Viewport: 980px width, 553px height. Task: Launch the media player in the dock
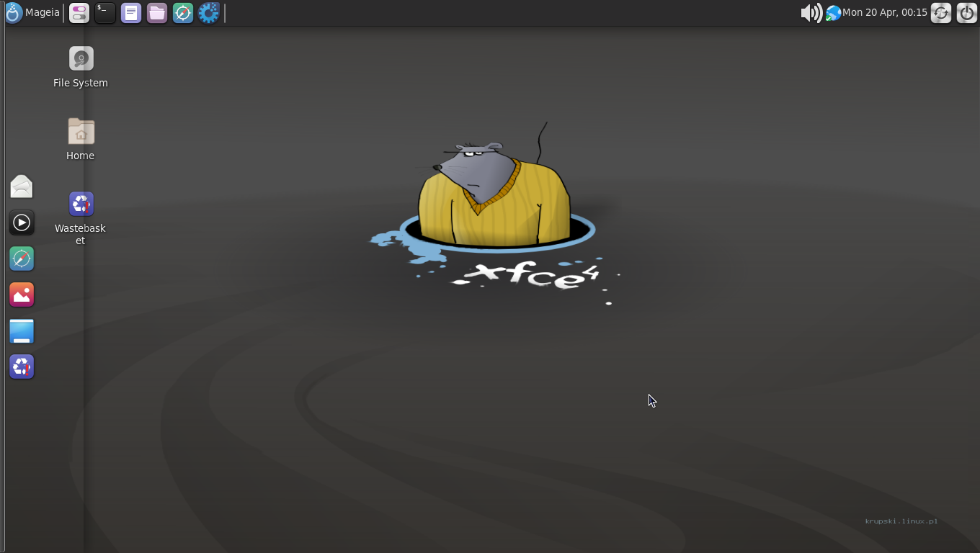[x=22, y=222]
